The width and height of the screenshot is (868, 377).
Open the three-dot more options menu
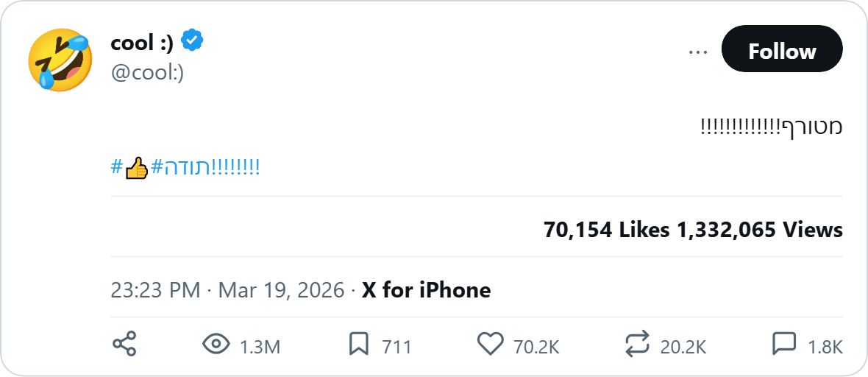pyautogui.click(x=697, y=52)
